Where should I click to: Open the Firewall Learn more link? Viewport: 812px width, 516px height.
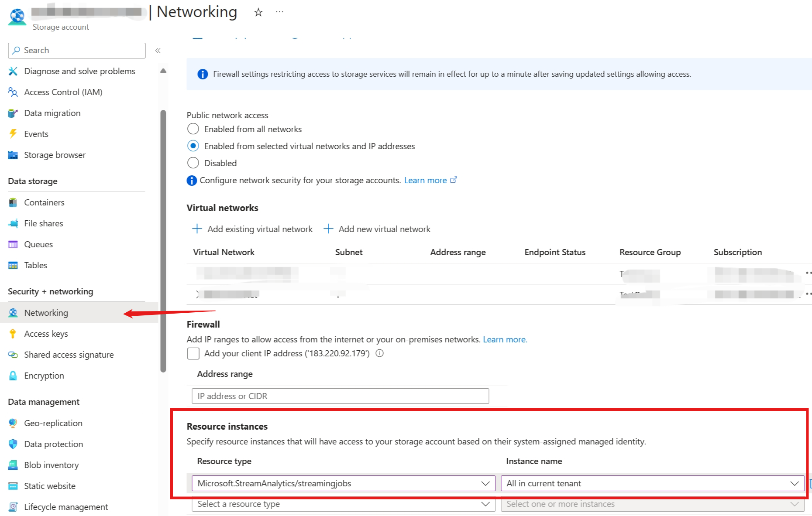pyautogui.click(x=505, y=339)
